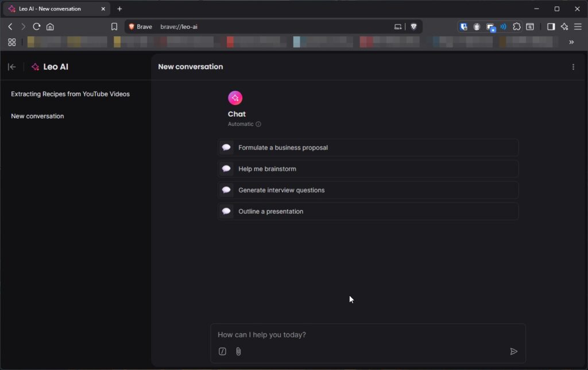Click the address bar URL brave://leo-ai
This screenshot has width=588, height=370.
point(179,26)
